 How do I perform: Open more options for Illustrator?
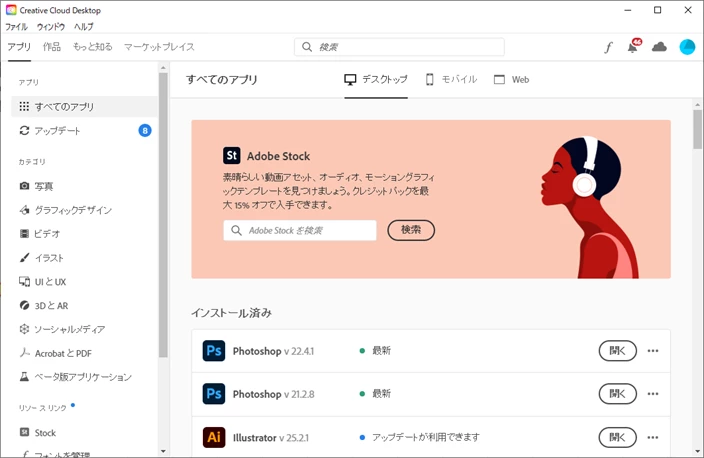coord(653,437)
